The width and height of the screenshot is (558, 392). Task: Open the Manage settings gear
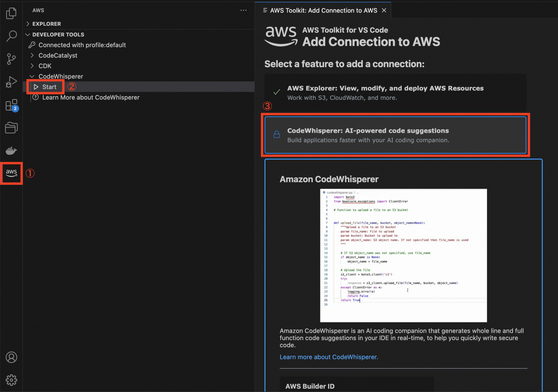[x=11, y=380]
